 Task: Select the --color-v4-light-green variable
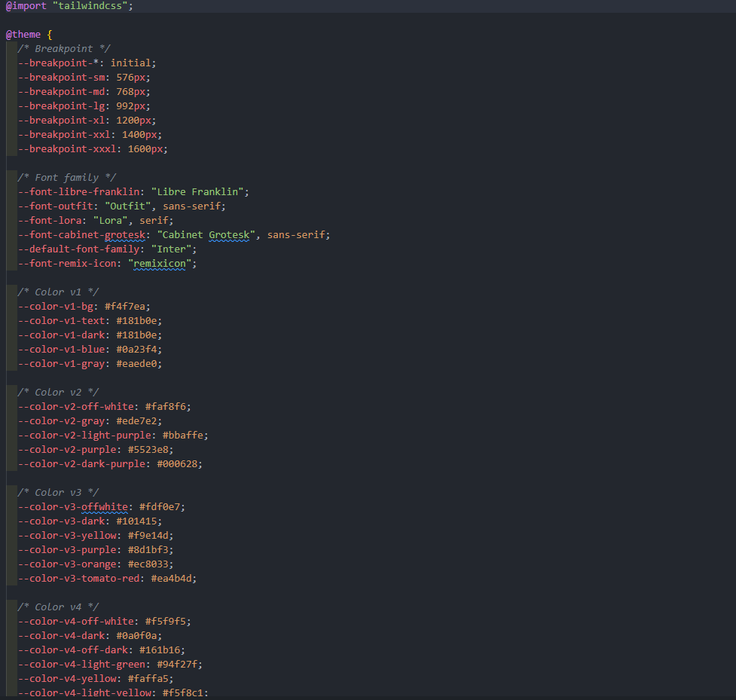tap(81, 664)
